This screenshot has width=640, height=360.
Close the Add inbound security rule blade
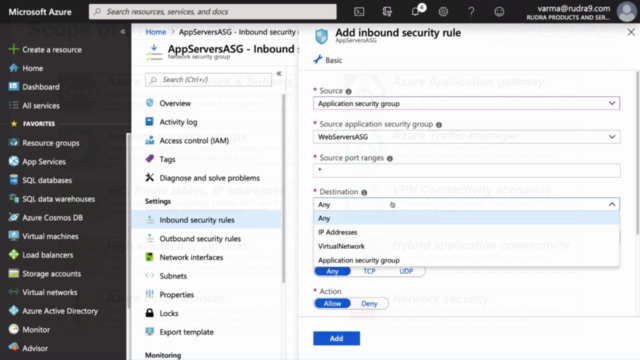point(631,32)
